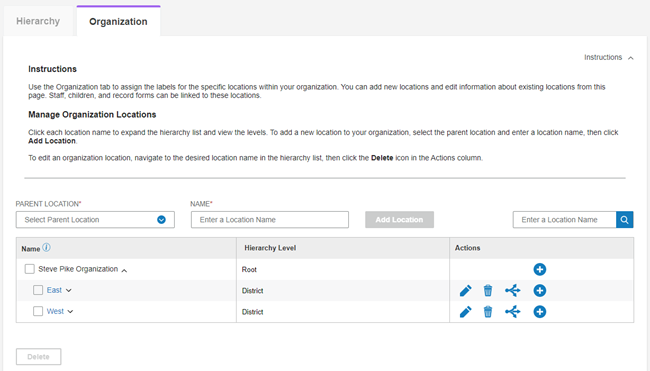Screen dimensions: 650x371
Task: Click the name field beside Add Location
Action: pos(270,220)
